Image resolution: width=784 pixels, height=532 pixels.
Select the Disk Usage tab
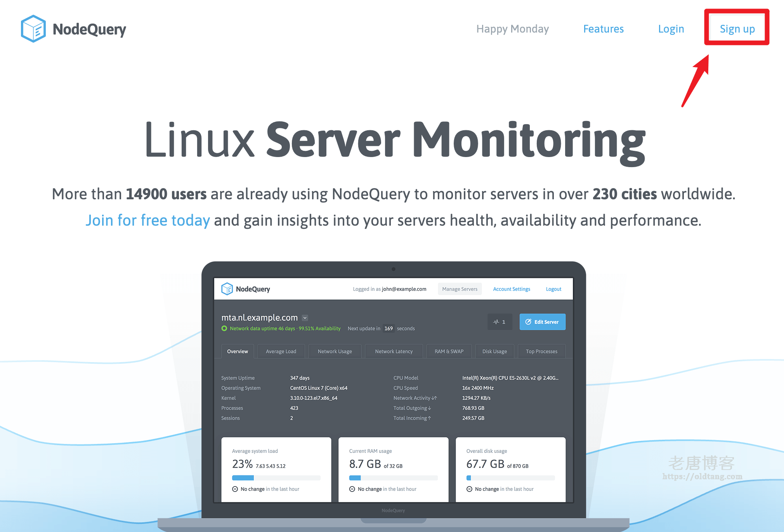494,351
